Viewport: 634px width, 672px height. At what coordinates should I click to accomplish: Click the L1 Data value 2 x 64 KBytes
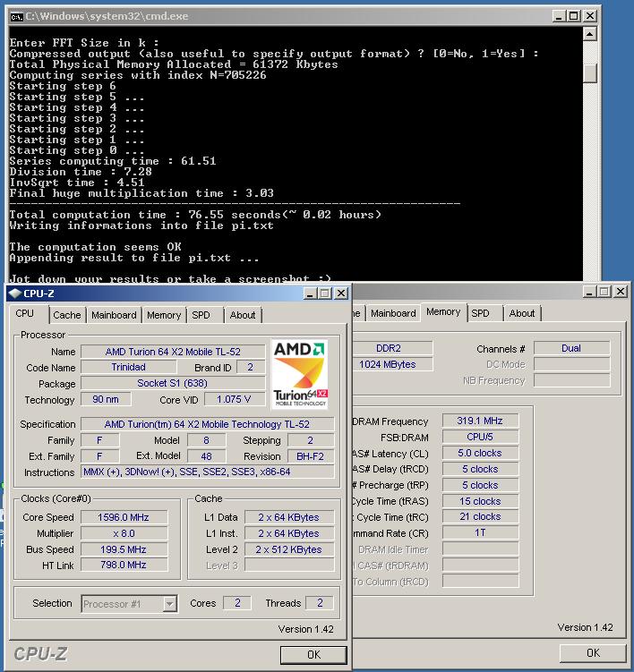tap(288, 517)
